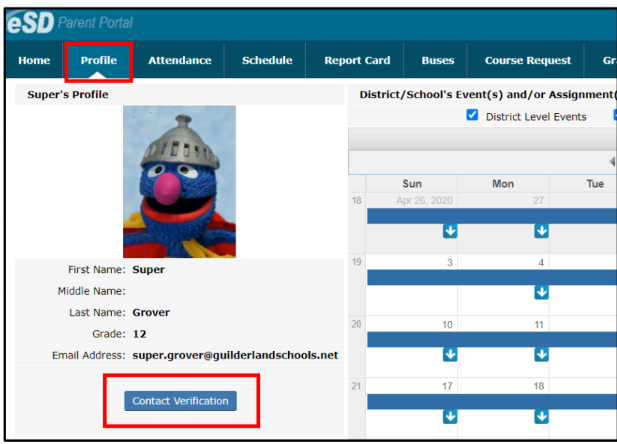Click the Super's Profile heading
The width and height of the screenshot is (617, 444).
click(x=68, y=94)
